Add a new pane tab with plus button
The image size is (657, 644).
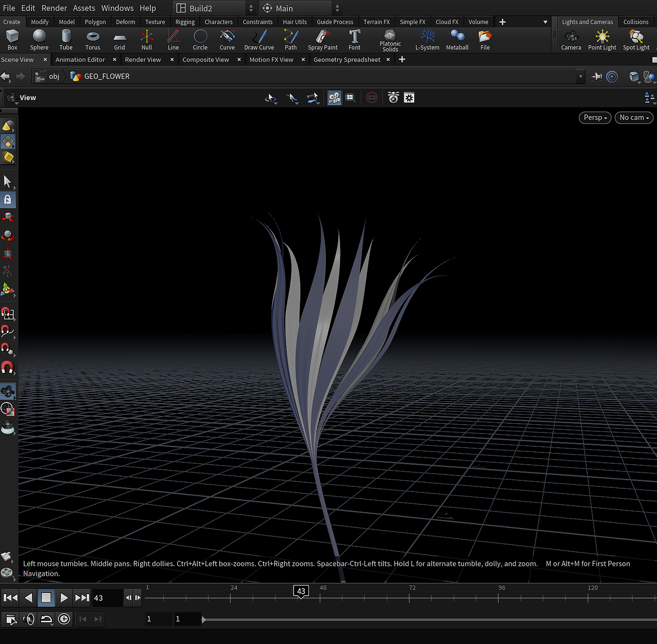tap(402, 60)
